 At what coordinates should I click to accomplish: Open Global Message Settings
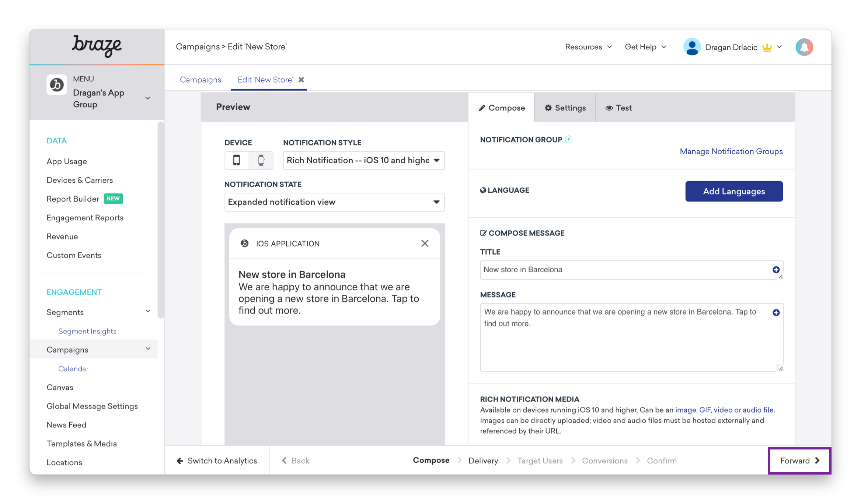click(x=92, y=406)
